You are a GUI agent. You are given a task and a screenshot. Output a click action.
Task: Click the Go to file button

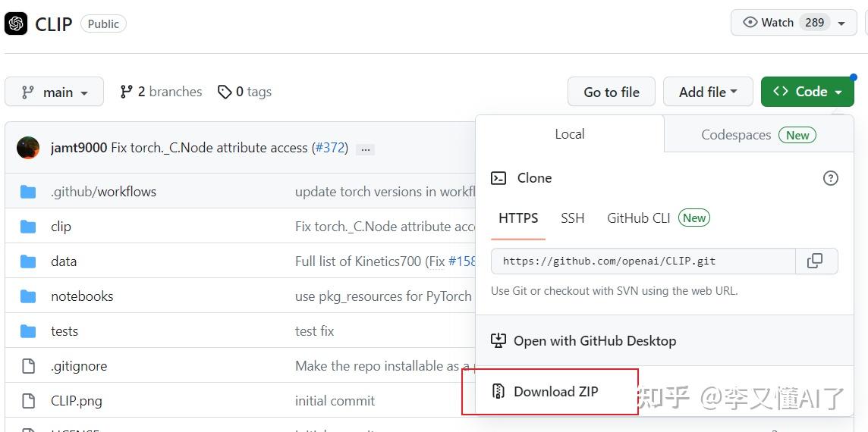pos(611,92)
